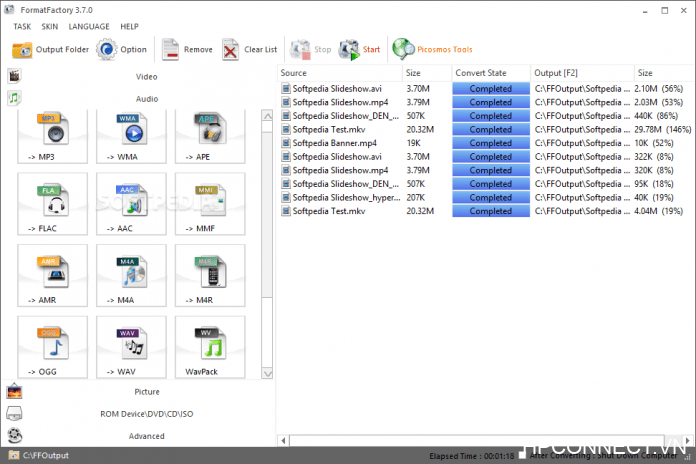
Task: Click the Stop conversion button
Action: pos(310,50)
